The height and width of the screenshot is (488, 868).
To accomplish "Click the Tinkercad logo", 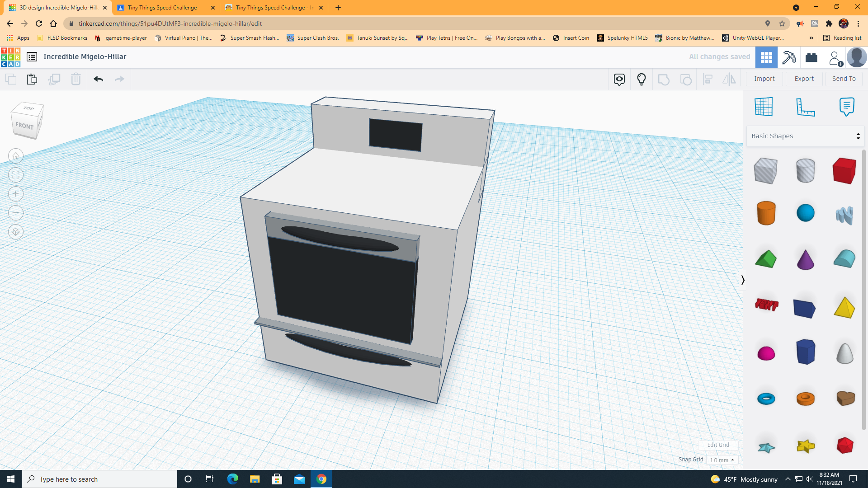I will coord(10,57).
